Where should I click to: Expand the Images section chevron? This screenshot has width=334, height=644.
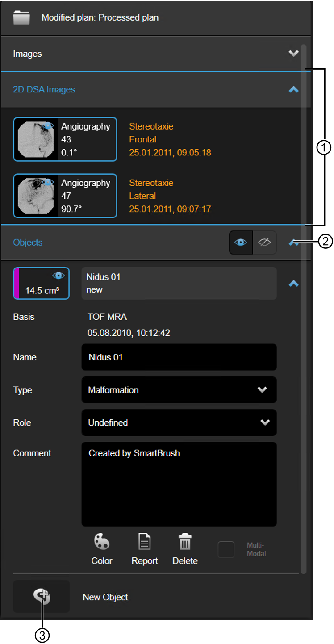tap(293, 54)
